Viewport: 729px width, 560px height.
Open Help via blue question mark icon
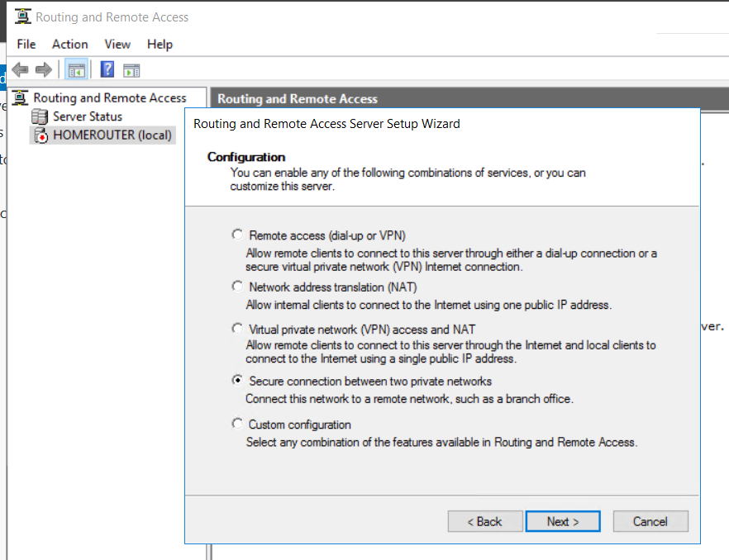(107, 70)
